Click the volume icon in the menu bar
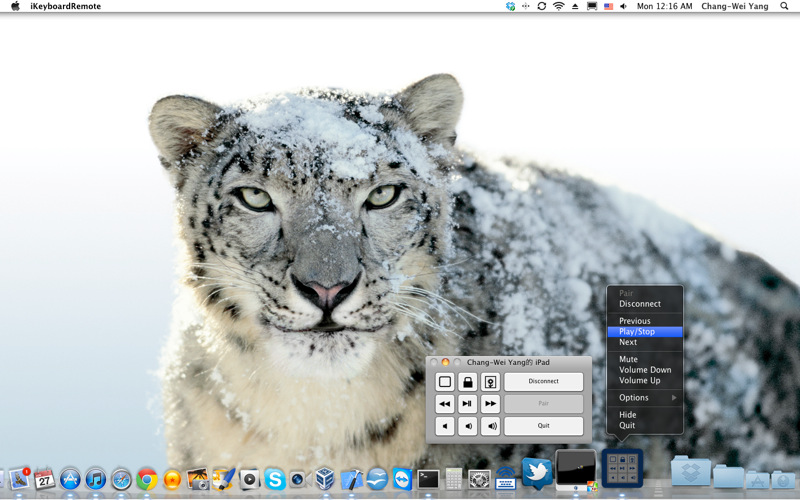Screen dimensions: 800x500 coord(623,6)
